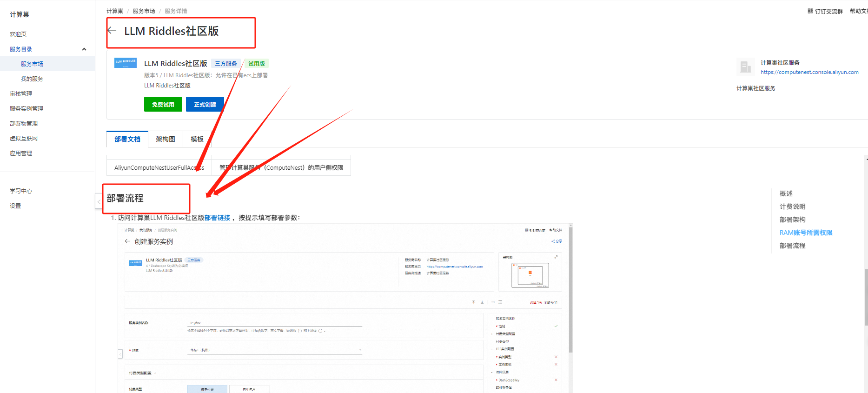
Task: Open 服务实例管理 in the sidebar
Action: pyautogui.click(x=27, y=108)
